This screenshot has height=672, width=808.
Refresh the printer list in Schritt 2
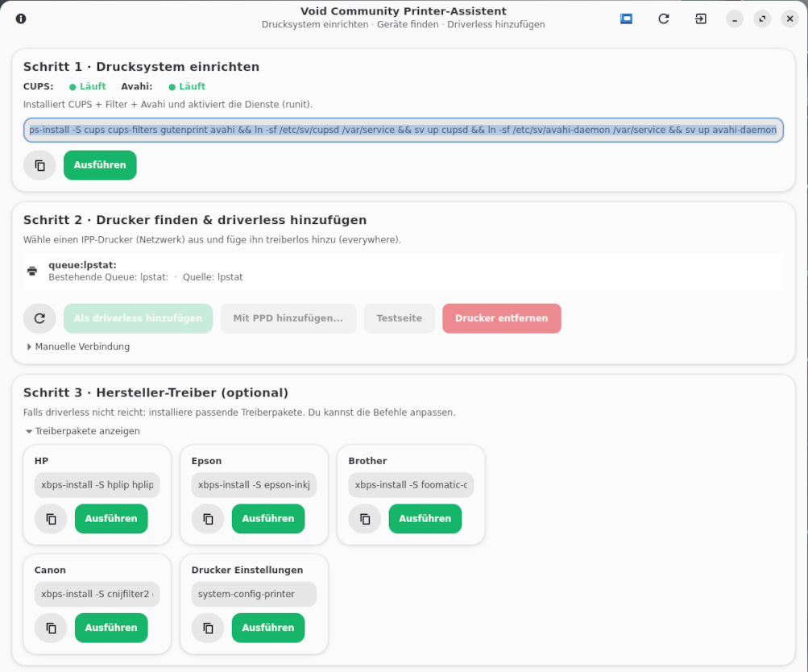tap(39, 318)
